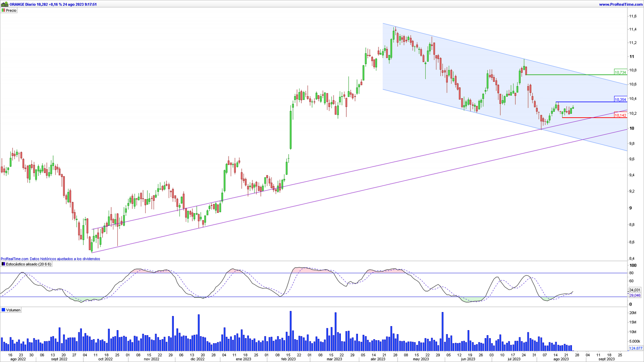Click the 8,4 price axis label
This screenshot has height=362, width=644.
point(632,258)
